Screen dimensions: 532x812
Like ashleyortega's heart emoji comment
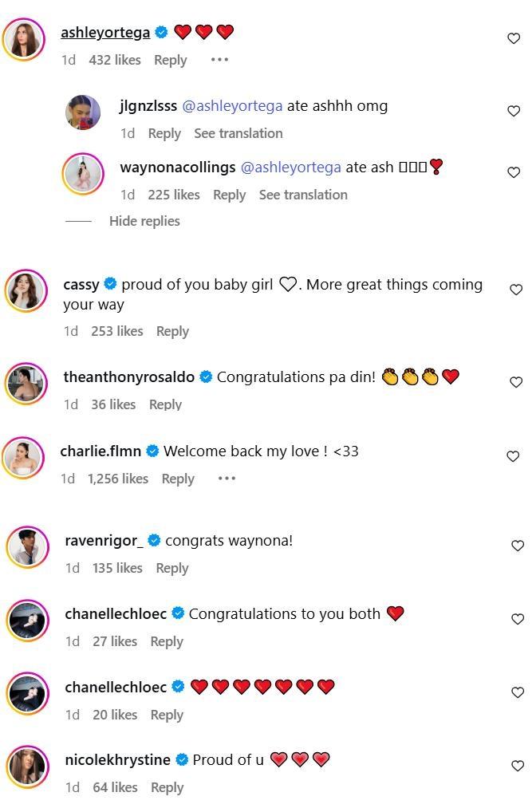click(514, 38)
